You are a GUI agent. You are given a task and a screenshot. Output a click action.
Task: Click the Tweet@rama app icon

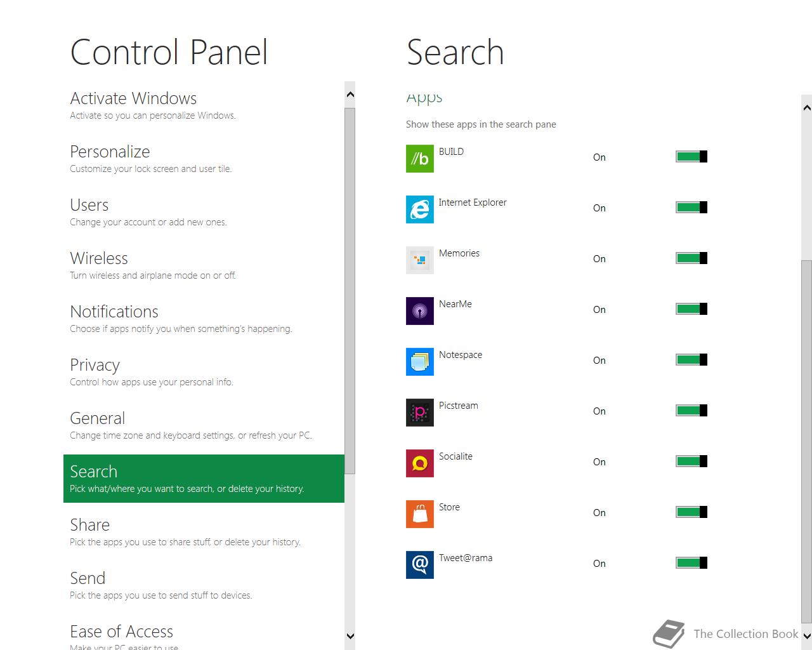point(420,565)
